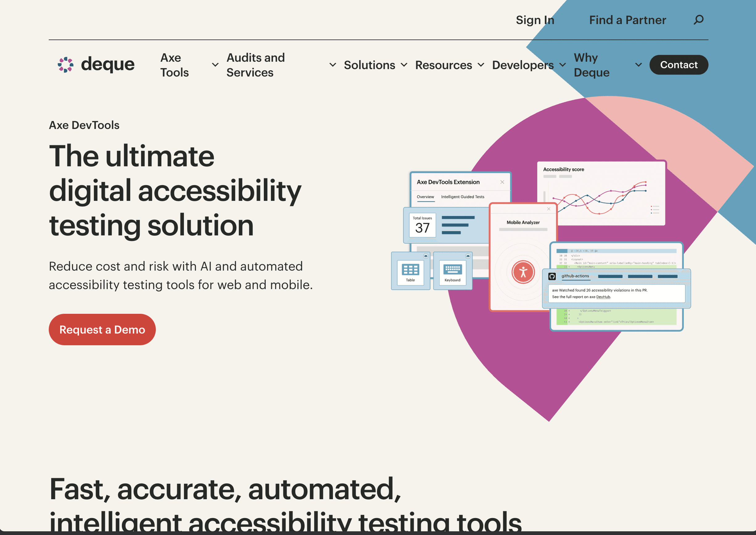The image size is (756, 535).
Task: Open the Why Deque menu
Action: click(592, 65)
